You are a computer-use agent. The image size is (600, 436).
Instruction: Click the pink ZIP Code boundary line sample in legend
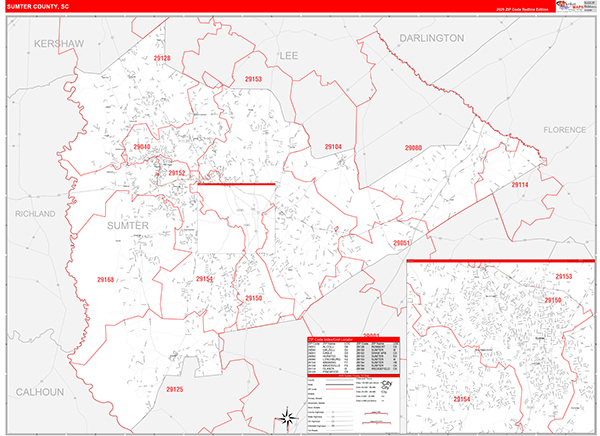coord(339,389)
